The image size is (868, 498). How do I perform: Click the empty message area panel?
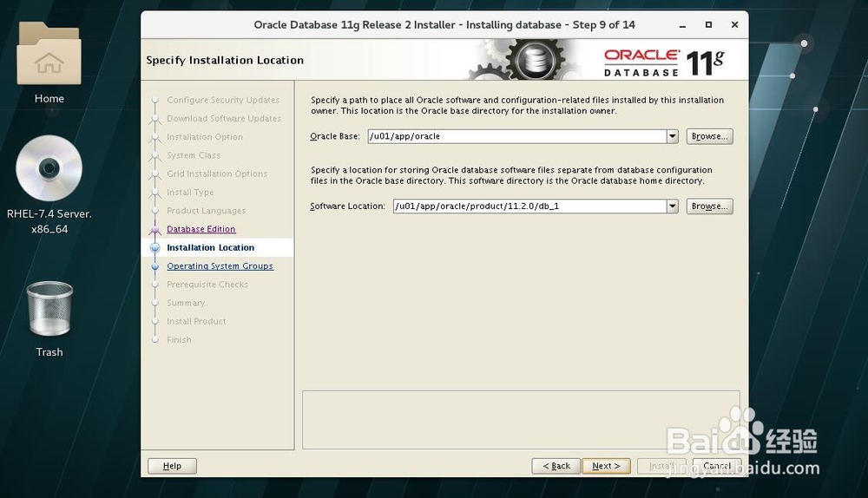point(521,420)
